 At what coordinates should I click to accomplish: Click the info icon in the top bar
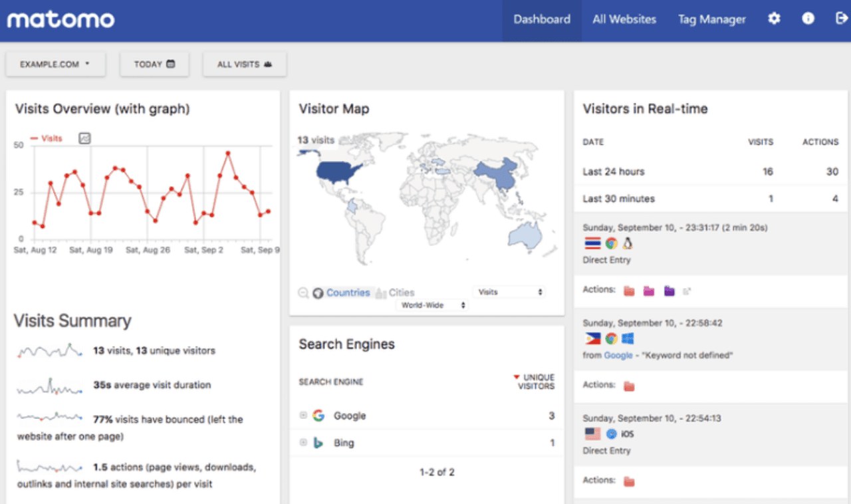coord(808,19)
